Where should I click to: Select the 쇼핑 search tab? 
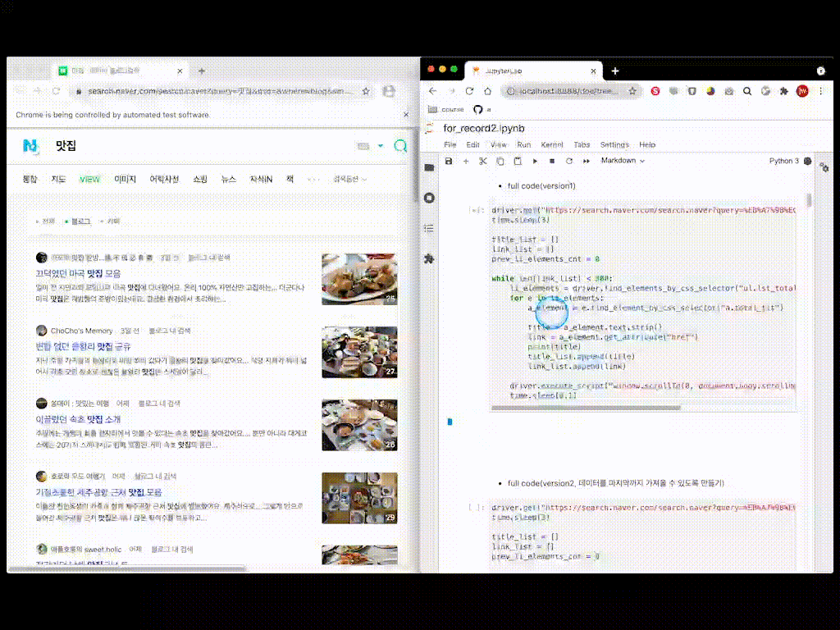200,179
